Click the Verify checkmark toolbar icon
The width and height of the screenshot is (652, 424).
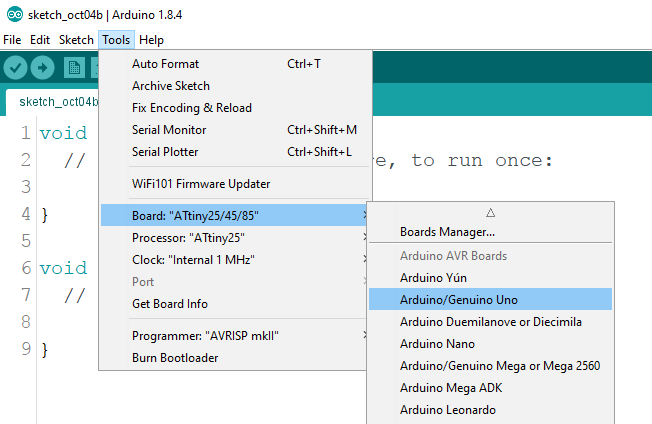[x=15, y=67]
